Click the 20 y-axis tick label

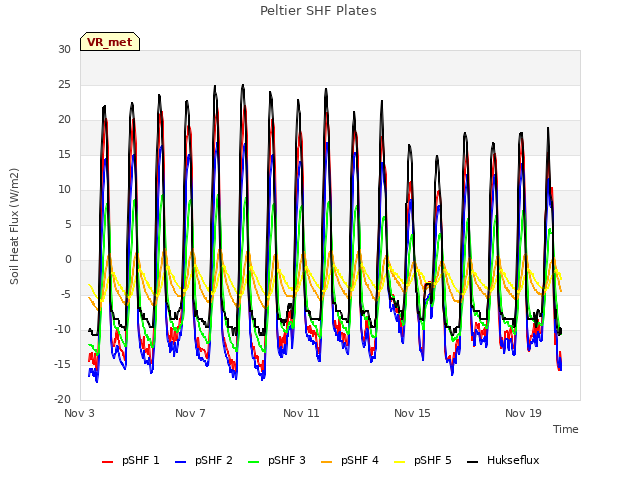(x=64, y=120)
